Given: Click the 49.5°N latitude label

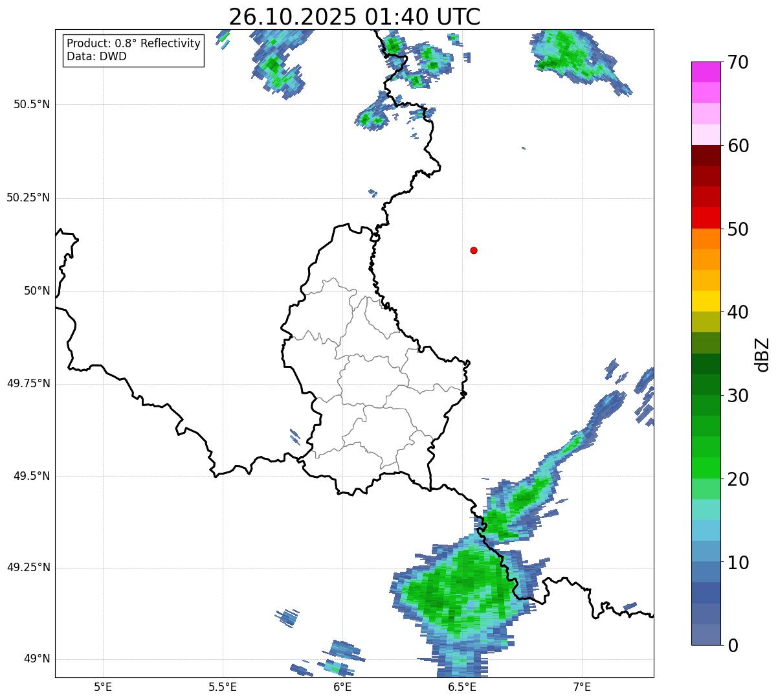Looking at the screenshot, I should 32,476.
